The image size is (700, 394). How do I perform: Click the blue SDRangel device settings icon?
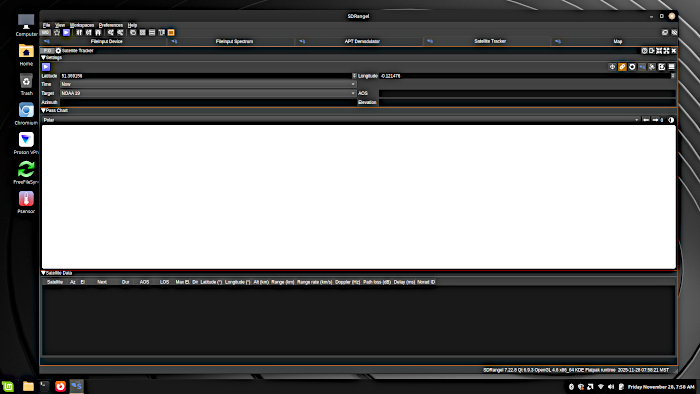click(642, 67)
